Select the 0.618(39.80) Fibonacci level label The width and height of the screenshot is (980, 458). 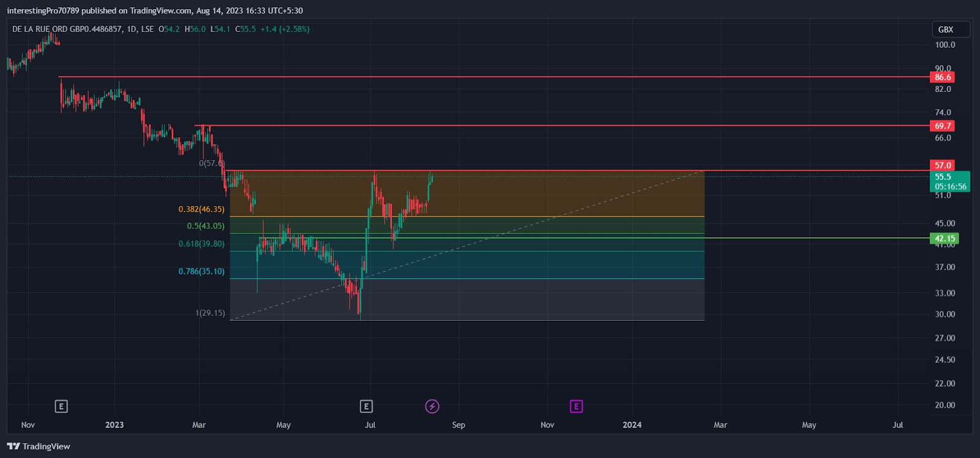click(202, 243)
